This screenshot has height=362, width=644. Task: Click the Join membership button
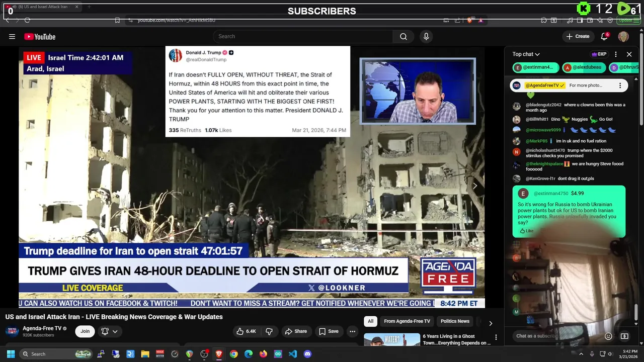[85, 331]
